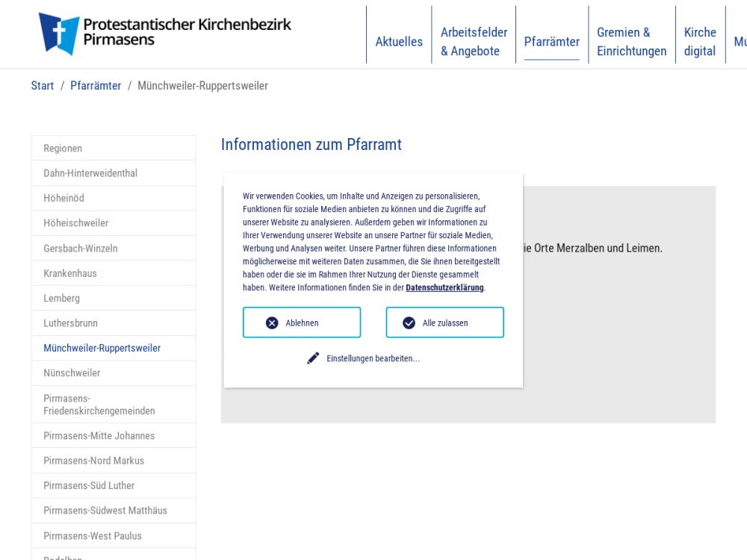Accept cookies with Alle zulassen button
Image resolution: width=747 pixels, height=560 pixels.
[444, 323]
